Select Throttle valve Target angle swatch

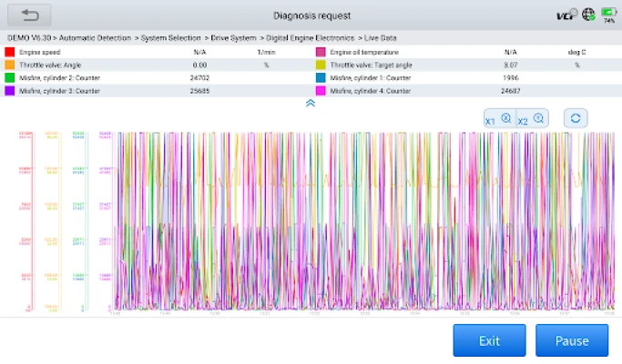pos(320,66)
